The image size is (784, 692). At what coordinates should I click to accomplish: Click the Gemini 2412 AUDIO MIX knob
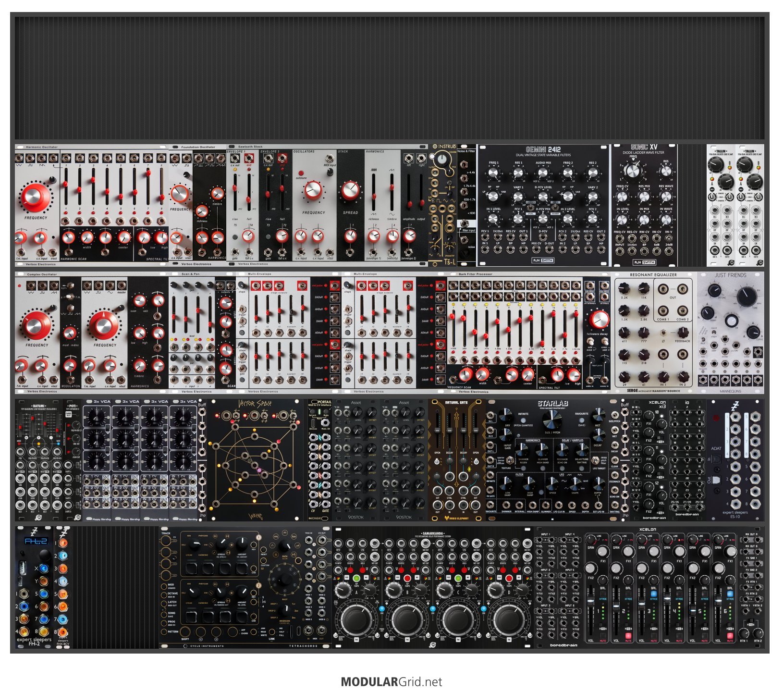click(x=543, y=173)
